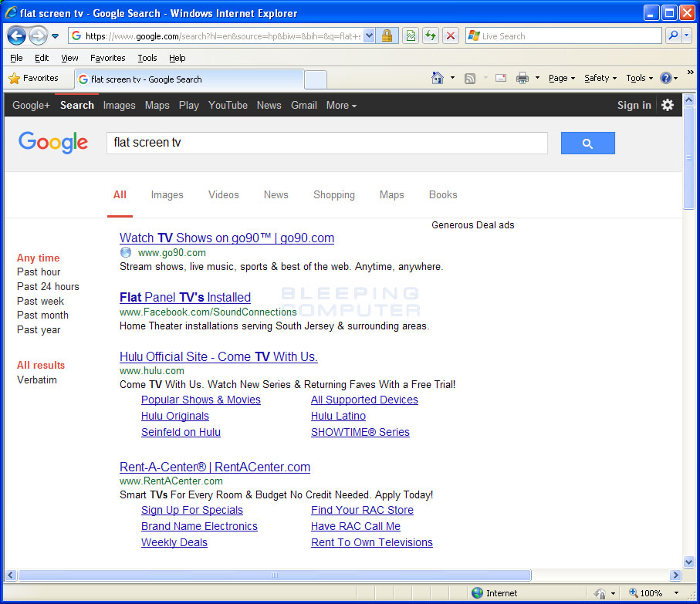Open the Favorites menu
This screenshot has height=604, width=700.
coord(107,58)
